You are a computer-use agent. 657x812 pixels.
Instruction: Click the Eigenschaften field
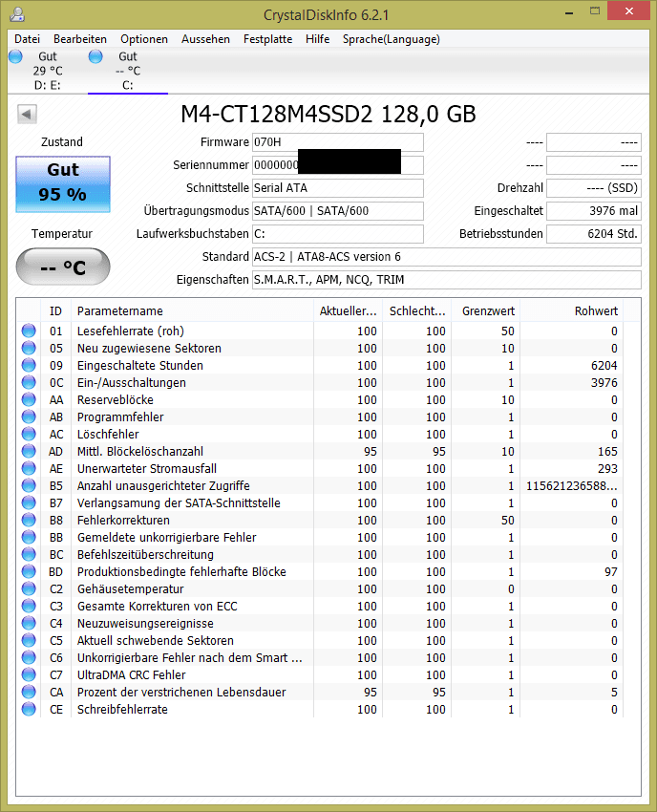pos(446,280)
